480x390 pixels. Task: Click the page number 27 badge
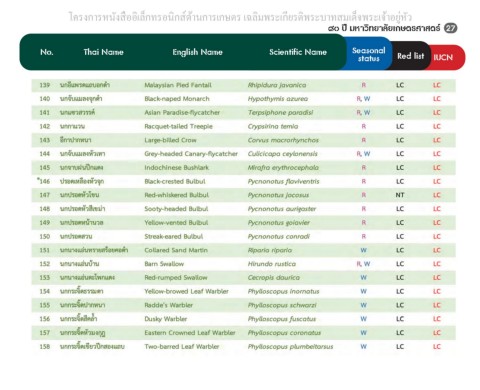(450, 28)
